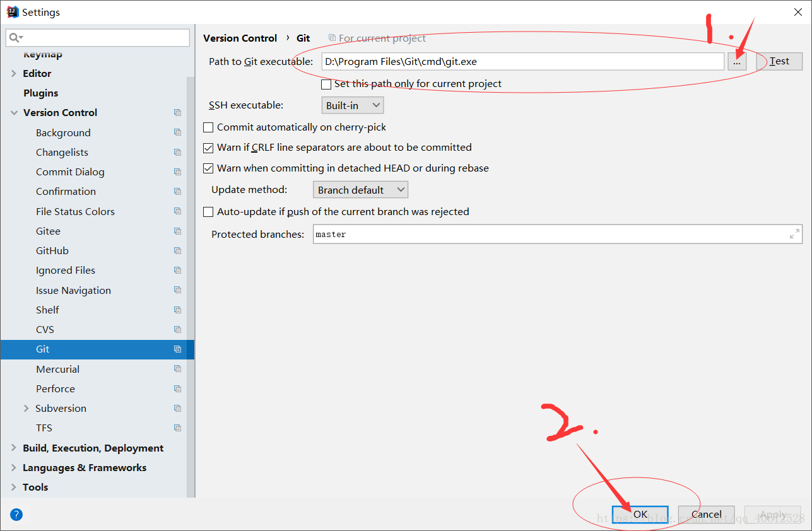Screen dimensions: 812x531
Task: Click the project-level icon beside Perforce
Action: pos(177,388)
